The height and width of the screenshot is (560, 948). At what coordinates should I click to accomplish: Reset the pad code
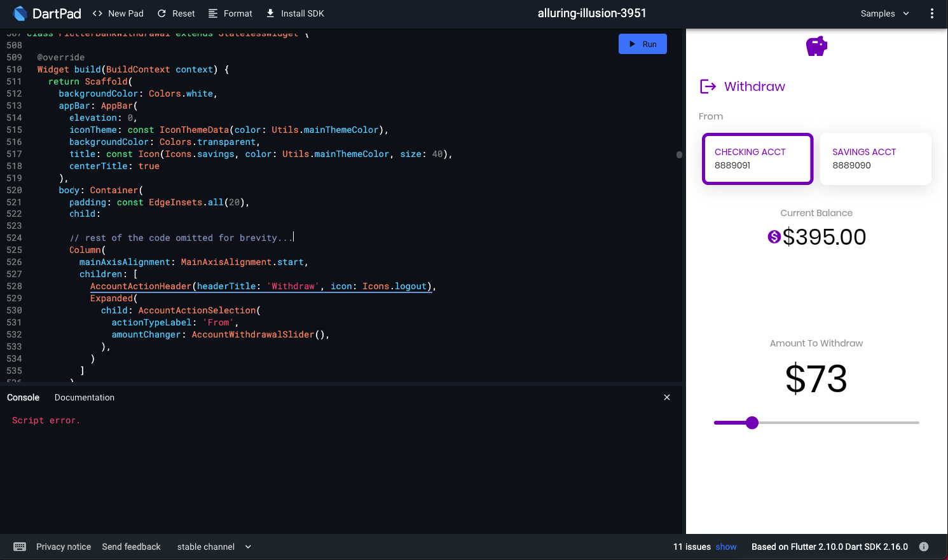pos(176,13)
